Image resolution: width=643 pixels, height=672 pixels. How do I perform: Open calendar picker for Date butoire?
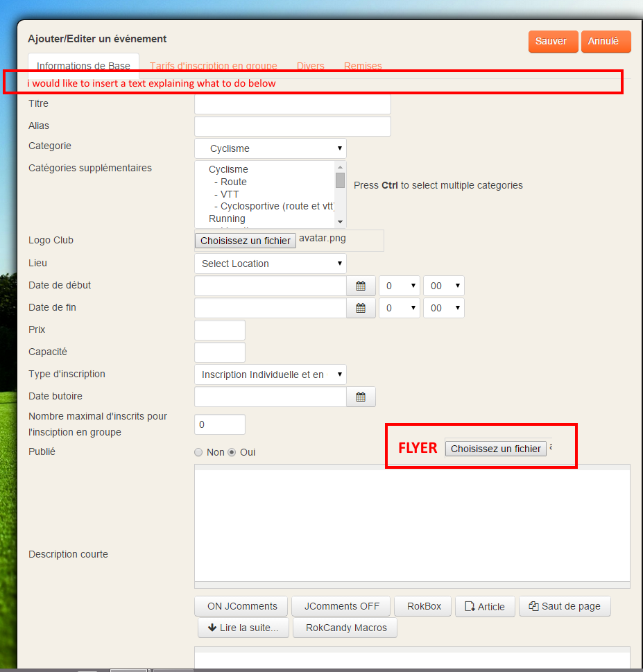click(361, 397)
